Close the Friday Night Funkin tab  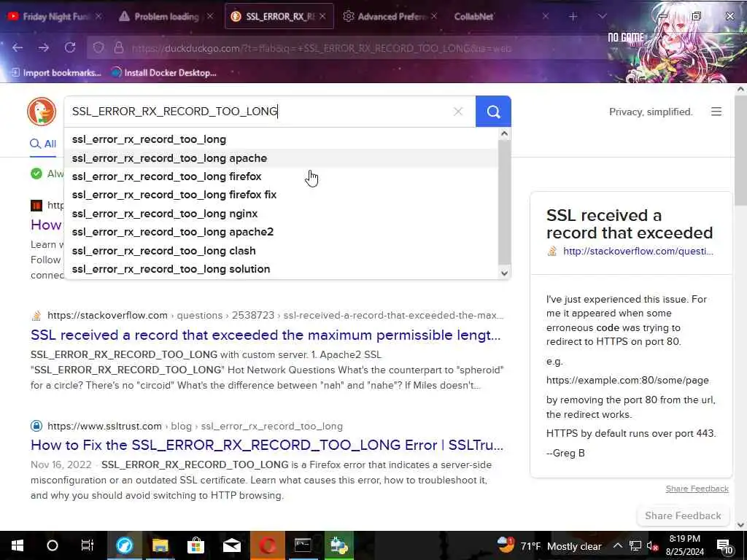tap(98, 16)
